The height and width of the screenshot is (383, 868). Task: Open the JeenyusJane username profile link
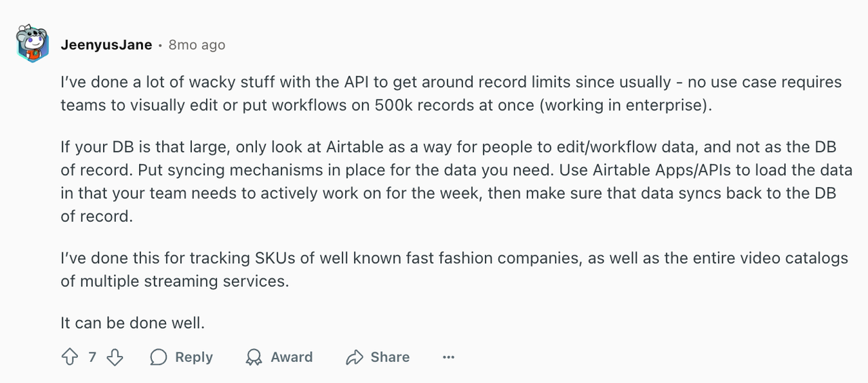click(x=106, y=45)
